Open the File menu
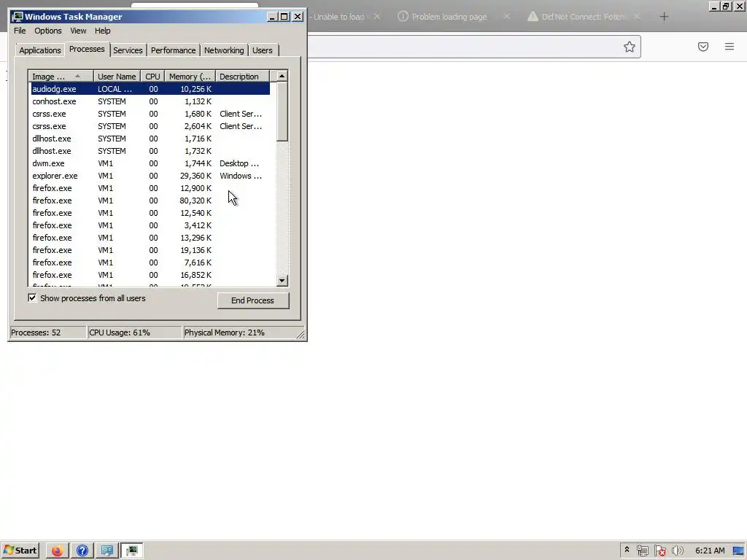The image size is (747, 560). pos(20,31)
